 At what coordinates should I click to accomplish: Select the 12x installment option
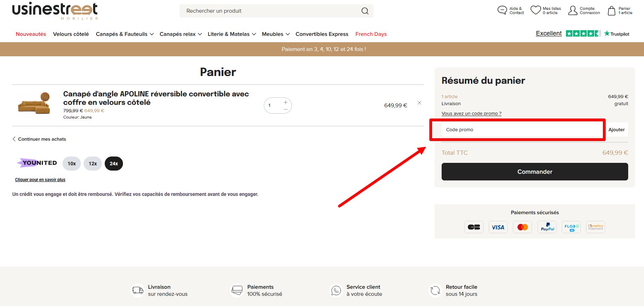pyautogui.click(x=93, y=164)
